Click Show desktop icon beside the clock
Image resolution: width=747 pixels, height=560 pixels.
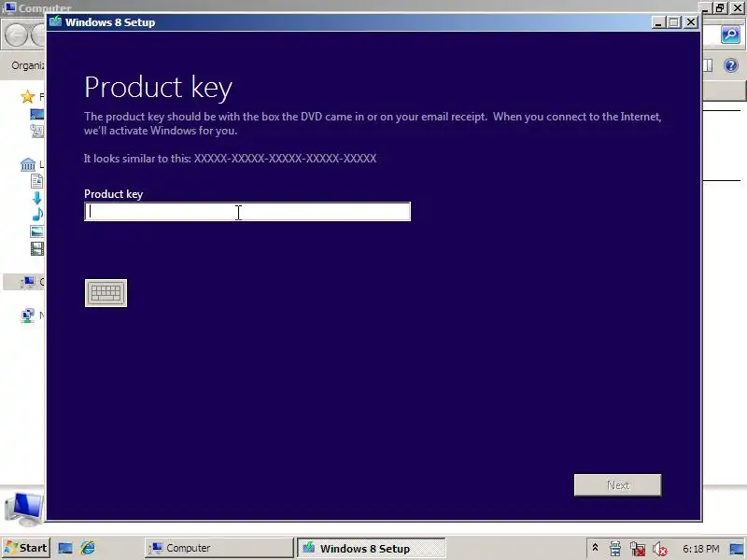(x=737, y=549)
